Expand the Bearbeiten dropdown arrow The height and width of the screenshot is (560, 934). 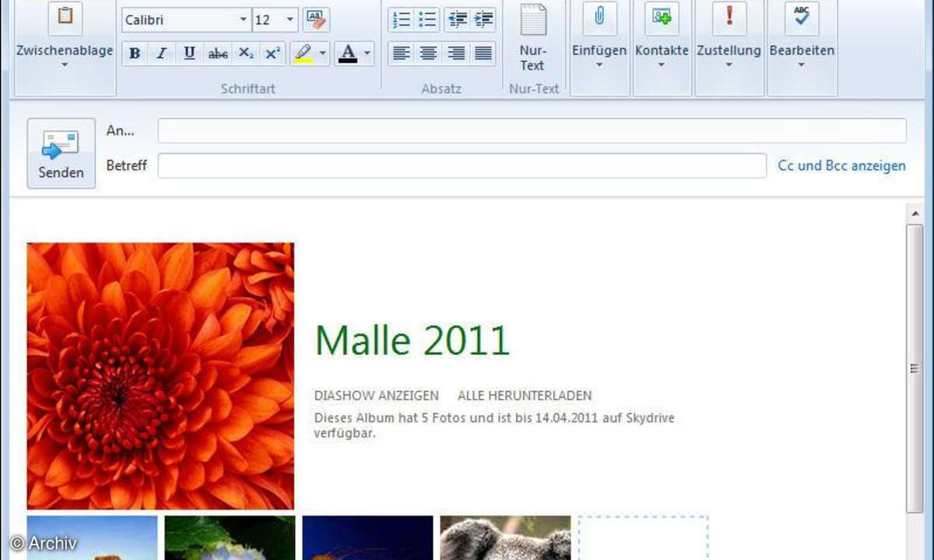coord(802,65)
